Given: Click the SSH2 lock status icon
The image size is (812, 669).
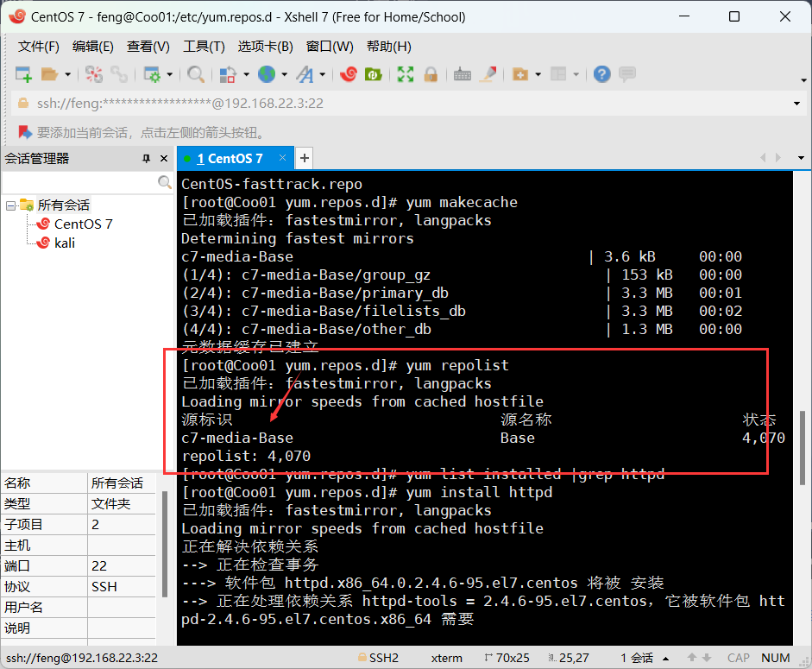Looking at the screenshot, I should 362,658.
